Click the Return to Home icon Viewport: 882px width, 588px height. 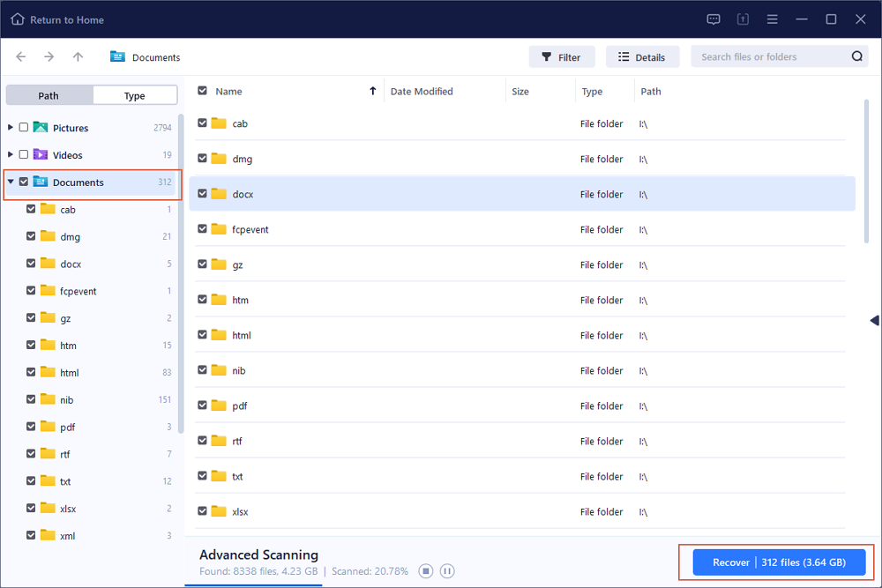click(x=18, y=19)
